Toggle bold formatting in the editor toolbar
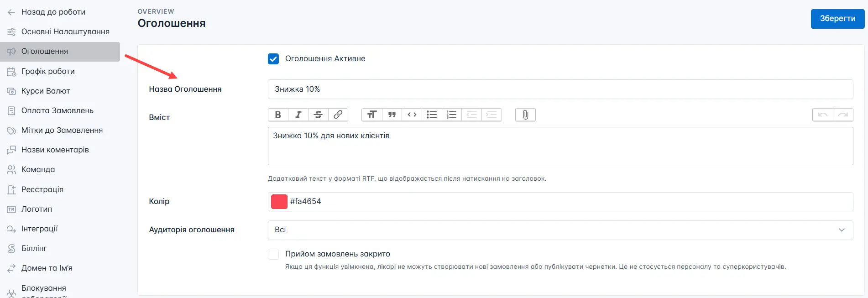The width and height of the screenshot is (868, 298). pos(278,115)
